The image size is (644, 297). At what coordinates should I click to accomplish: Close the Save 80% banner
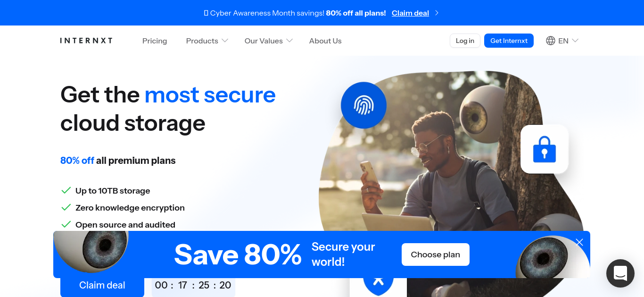579,242
